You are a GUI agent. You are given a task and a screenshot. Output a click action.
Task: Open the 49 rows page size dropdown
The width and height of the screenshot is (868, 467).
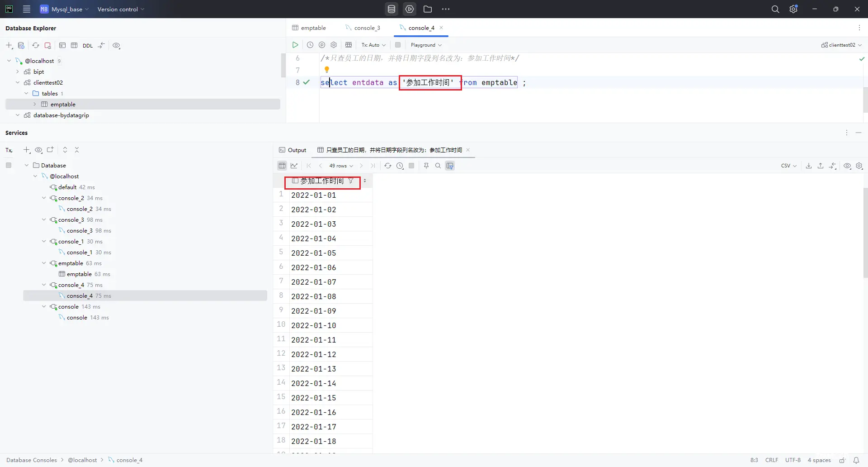pos(341,166)
